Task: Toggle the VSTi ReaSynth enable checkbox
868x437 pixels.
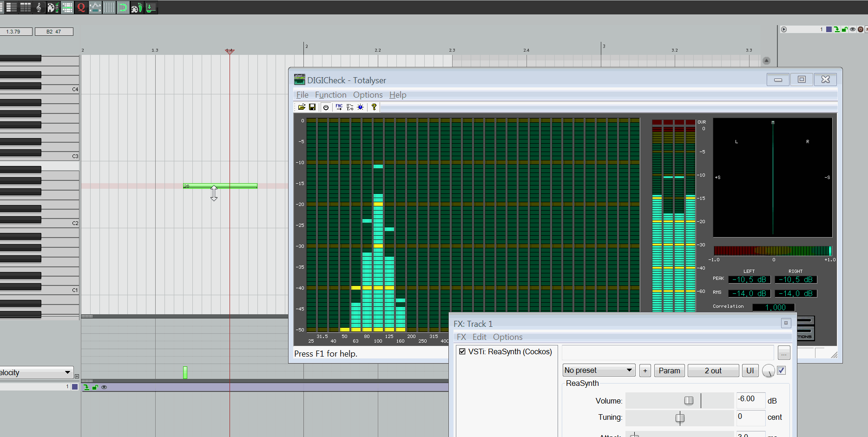Action: click(x=462, y=351)
